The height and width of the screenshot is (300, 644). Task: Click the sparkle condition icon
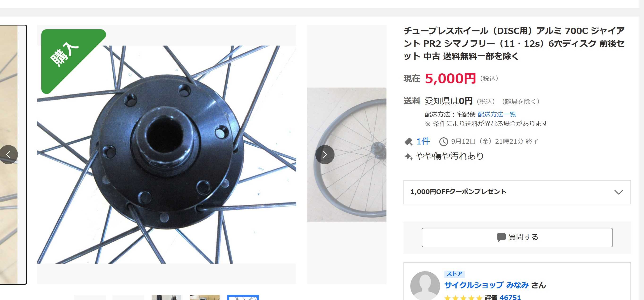tap(408, 156)
